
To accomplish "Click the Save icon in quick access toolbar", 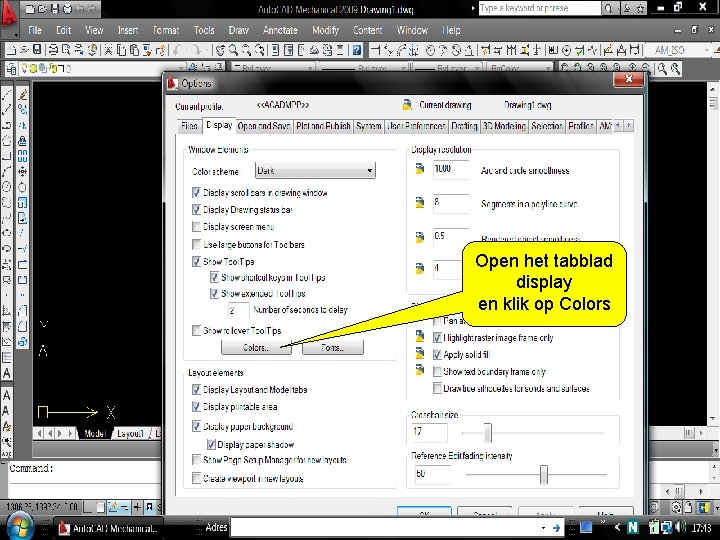I will (x=55, y=8).
